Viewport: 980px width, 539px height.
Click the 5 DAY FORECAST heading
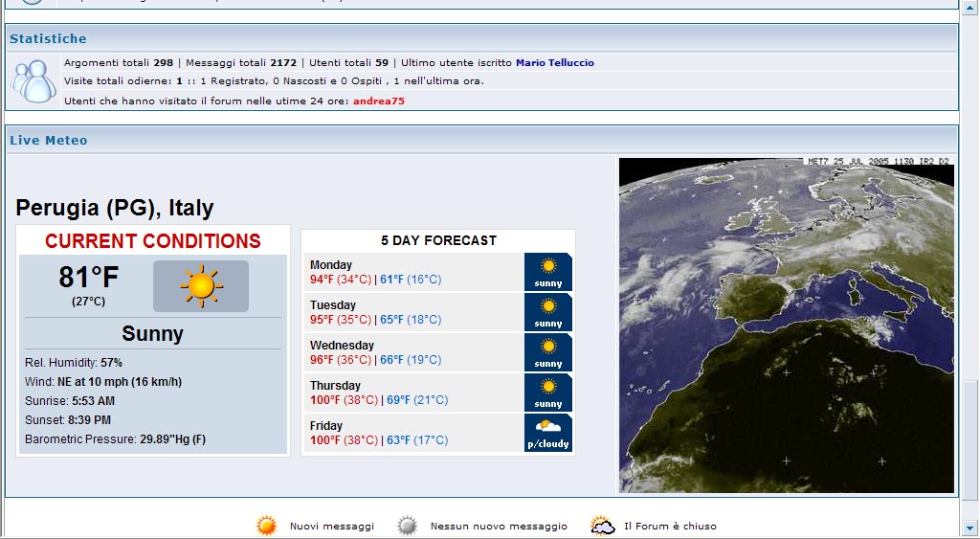coord(438,240)
